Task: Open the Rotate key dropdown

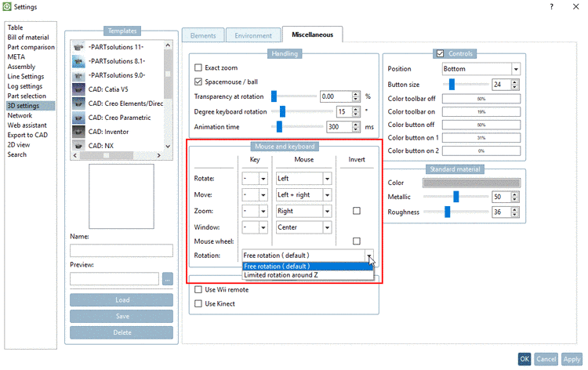Action: tap(255, 179)
